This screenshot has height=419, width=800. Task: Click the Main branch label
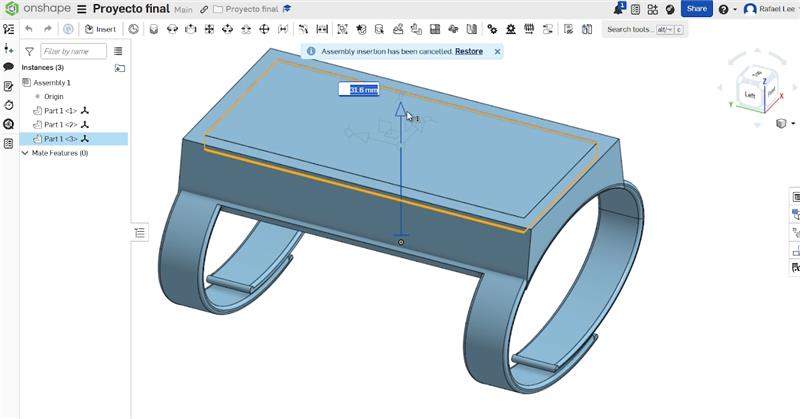click(x=183, y=10)
